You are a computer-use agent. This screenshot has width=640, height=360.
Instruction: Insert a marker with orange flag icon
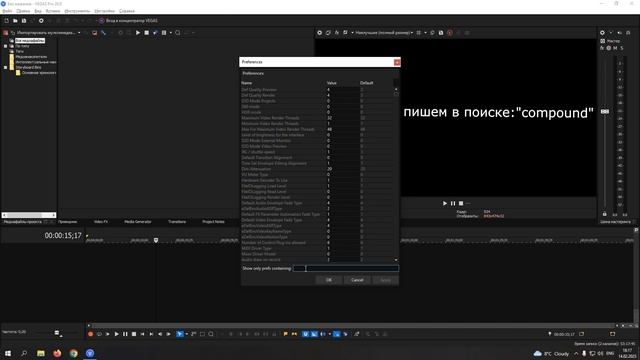click(285, 334)
